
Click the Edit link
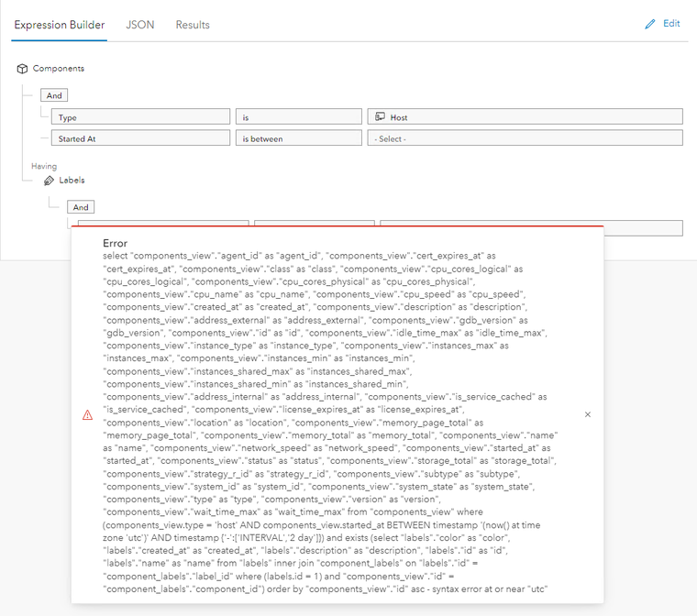point(671,24)
